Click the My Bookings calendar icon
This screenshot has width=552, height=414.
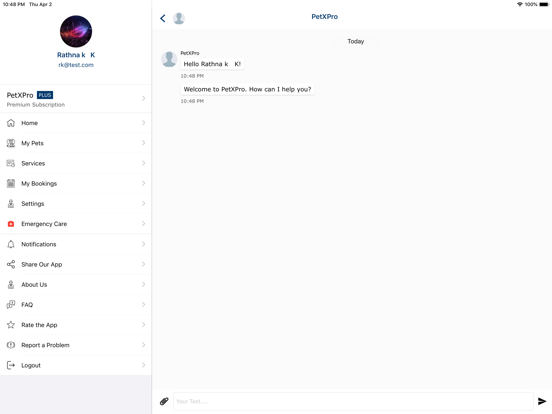click(11, 183)
